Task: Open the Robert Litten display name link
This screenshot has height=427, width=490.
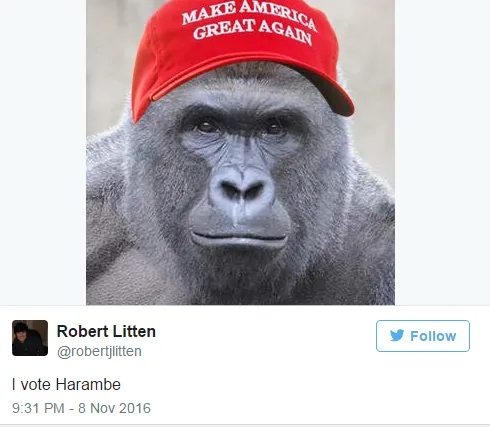Action: tap(106, 331)
